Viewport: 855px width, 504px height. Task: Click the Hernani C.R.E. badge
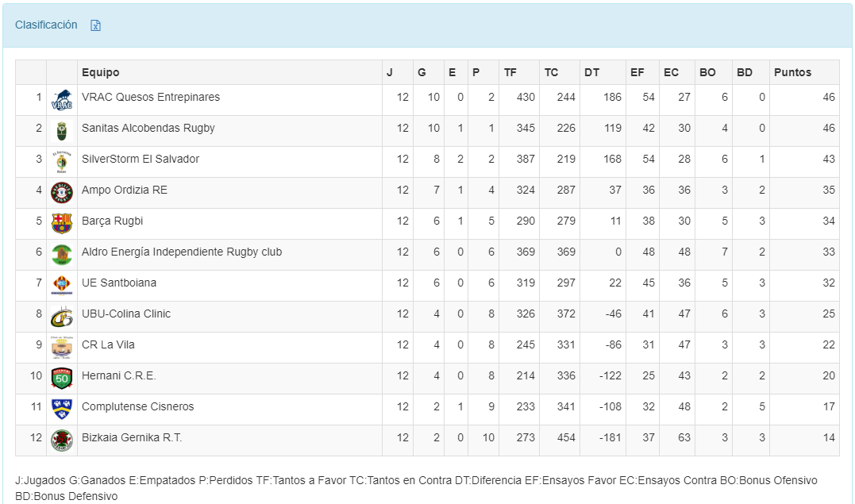(x=61, y=379)
